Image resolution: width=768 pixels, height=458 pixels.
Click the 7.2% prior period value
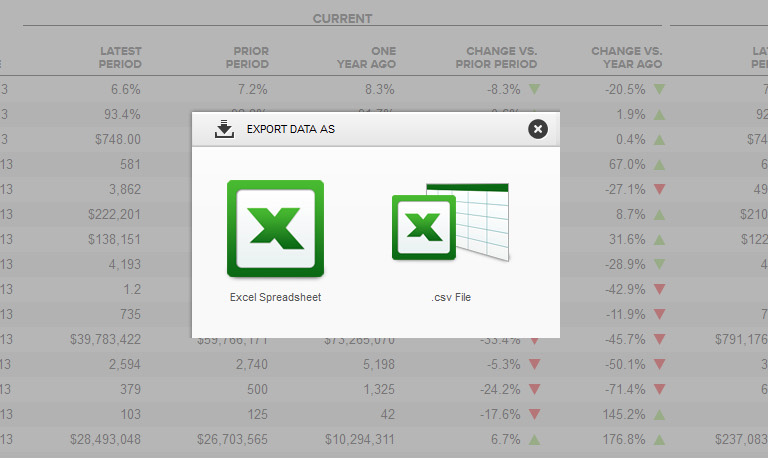(253, 90)
